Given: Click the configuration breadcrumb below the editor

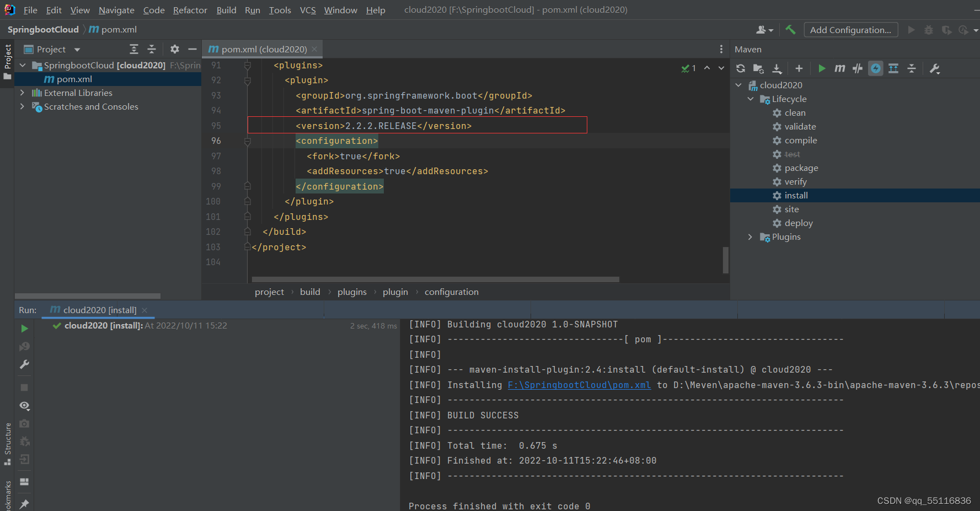Looking at the screenshot, I should [x=451, y=292].
